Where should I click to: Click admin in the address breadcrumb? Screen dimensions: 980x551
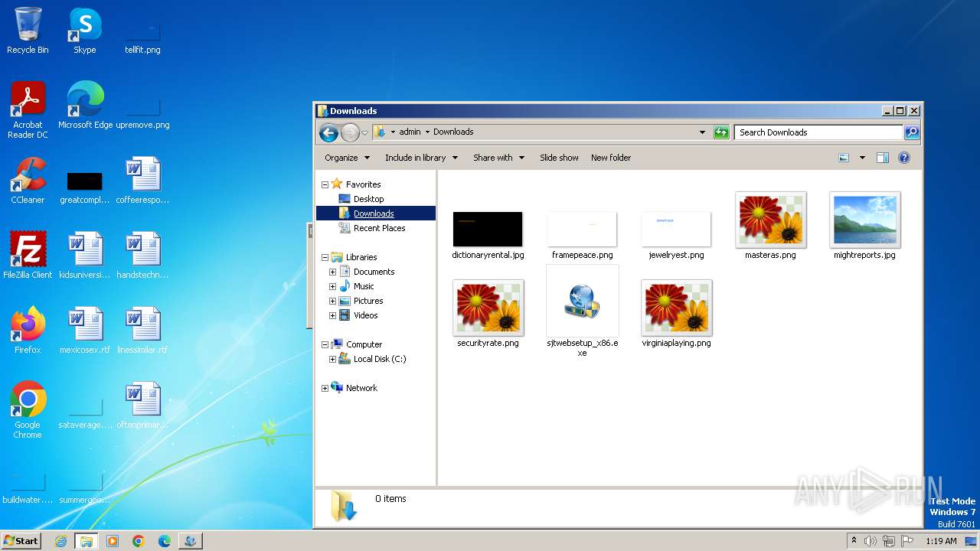[x=410, y=132]
